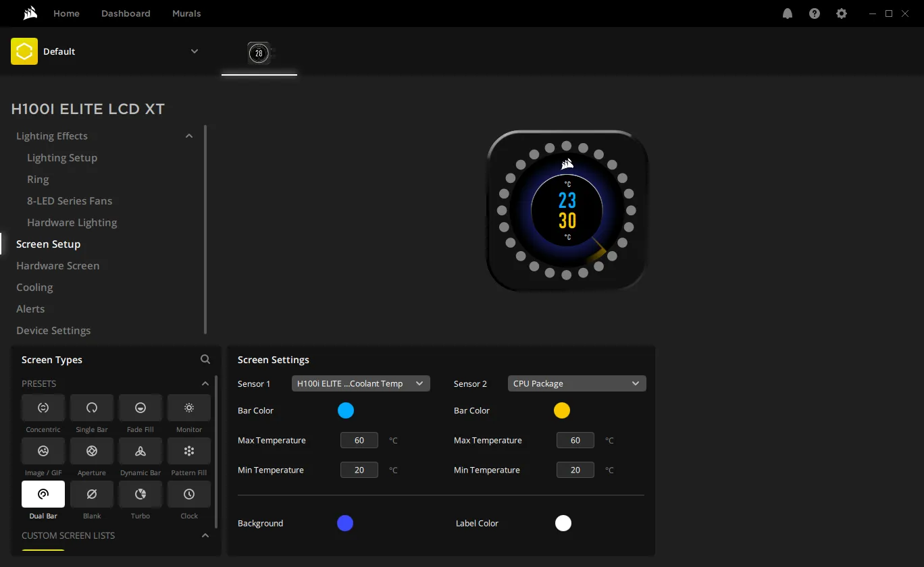Viewport: 924px width, 567px height.
Task: Open the Home tab
Action: (66, 13)
